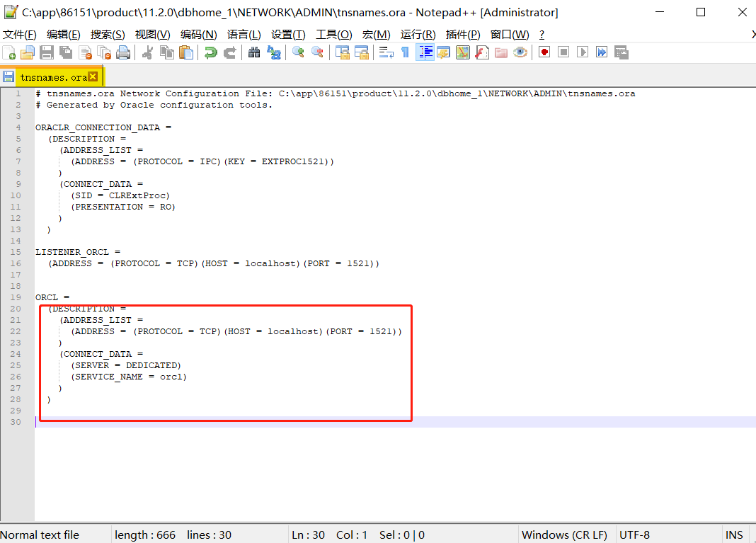Open the ? help menu
The height and width of the screenshot is (543, 756).
(542, 35)
